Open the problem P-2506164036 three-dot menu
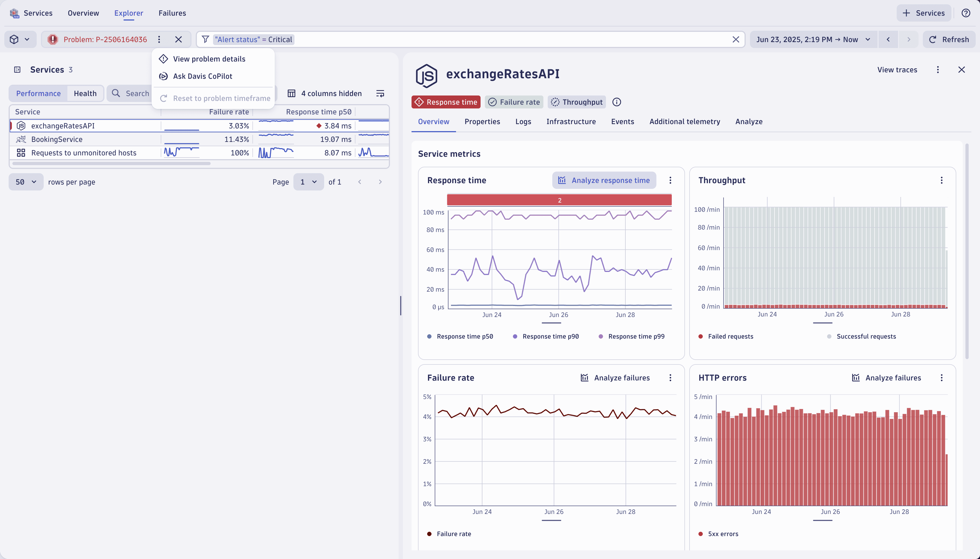980x559 pixels. [159, 39]
